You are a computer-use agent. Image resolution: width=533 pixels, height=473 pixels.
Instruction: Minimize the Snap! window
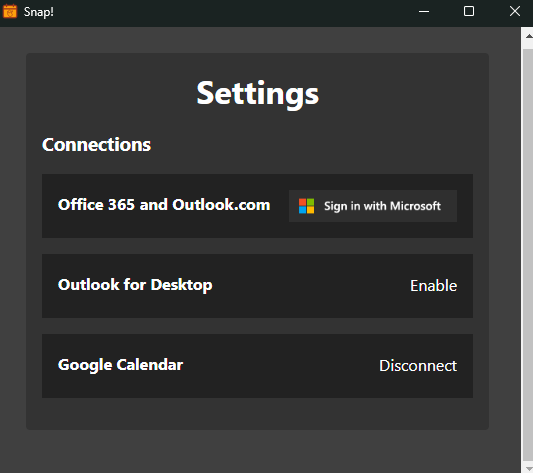(424, 12)
